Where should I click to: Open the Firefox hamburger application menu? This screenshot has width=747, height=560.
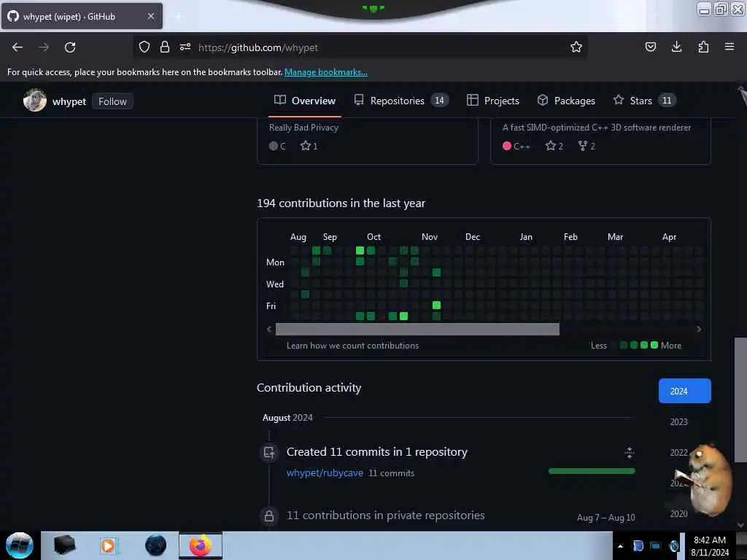pyautogui.click(x=729, y=47)
